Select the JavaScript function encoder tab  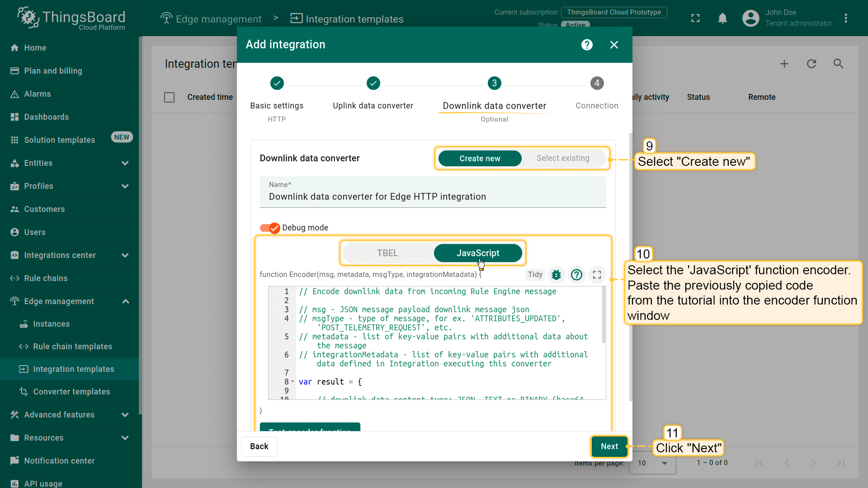[477, 253]
